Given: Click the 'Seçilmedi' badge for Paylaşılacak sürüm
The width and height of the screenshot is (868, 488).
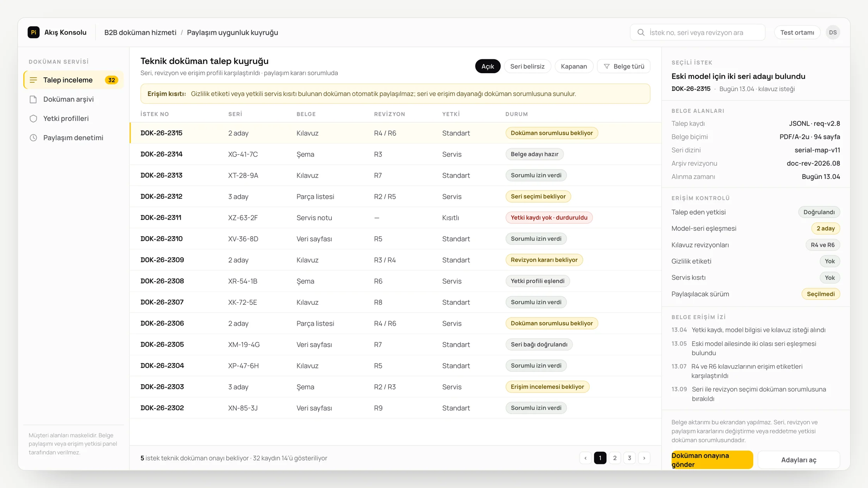Looking at the screenshot, I should click(821, 294).
